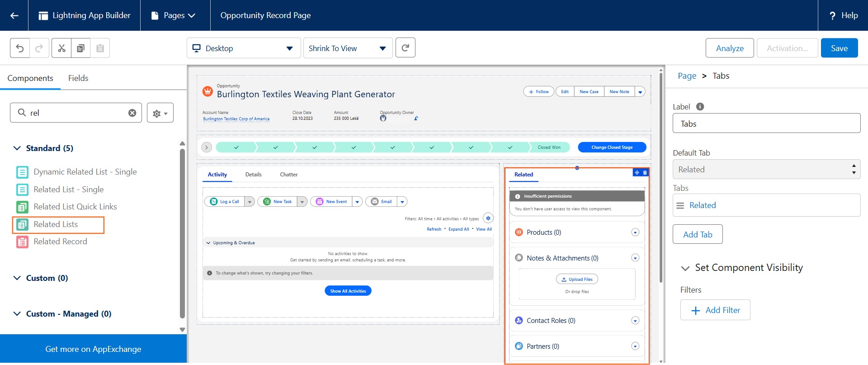868x365 pixels.
Task: Click the drag handle of Related tab
Action: pos(680,205)
